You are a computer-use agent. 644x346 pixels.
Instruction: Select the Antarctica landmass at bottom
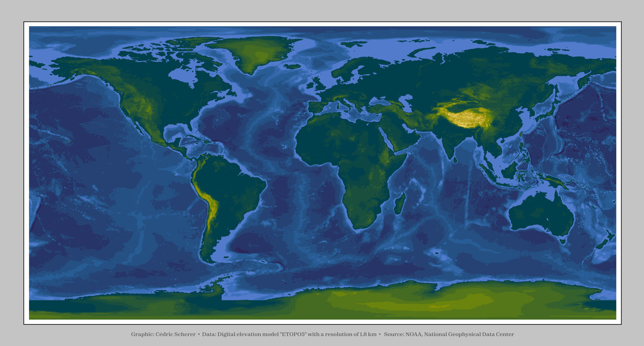pyautogui.click(x=322, y=300)
